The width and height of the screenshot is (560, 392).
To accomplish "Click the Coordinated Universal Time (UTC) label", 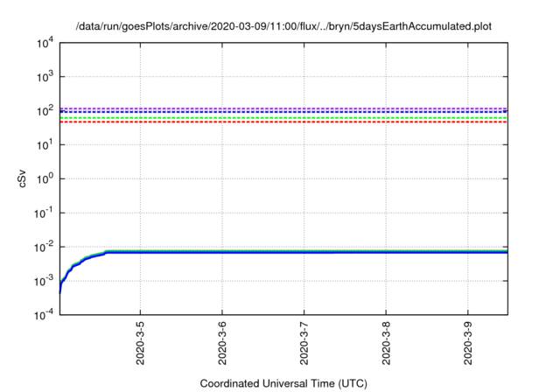I will [283, 383].
